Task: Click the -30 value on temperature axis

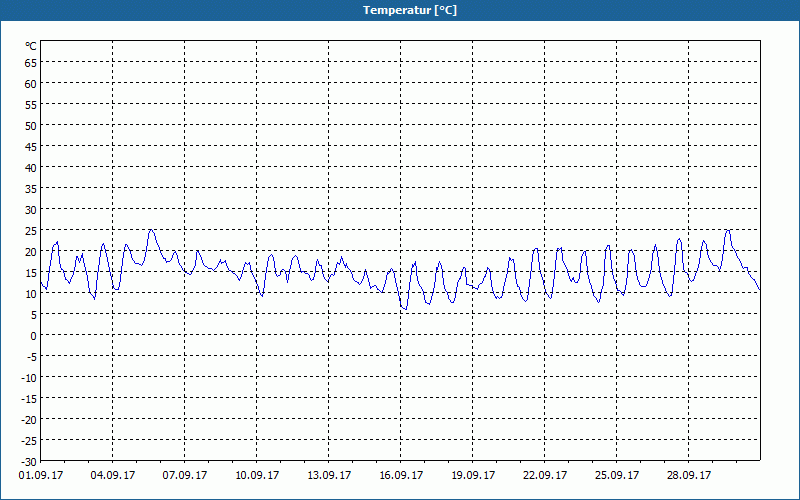Action: point(29,461)
